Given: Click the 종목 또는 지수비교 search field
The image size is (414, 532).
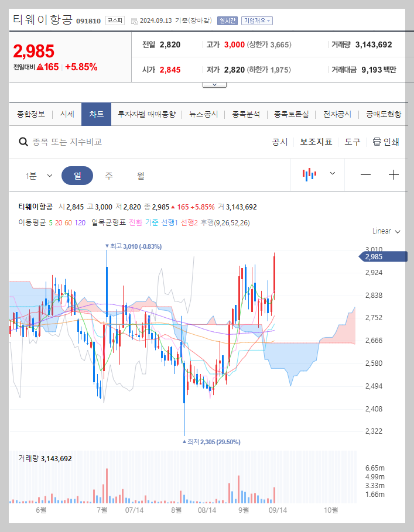Looking at the screenshot, I should [67, 142].
